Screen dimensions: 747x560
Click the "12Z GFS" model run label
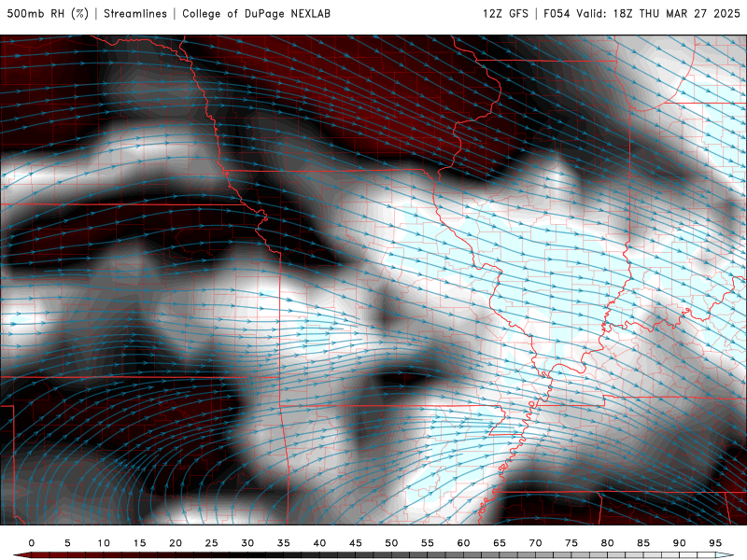(505, 14)
